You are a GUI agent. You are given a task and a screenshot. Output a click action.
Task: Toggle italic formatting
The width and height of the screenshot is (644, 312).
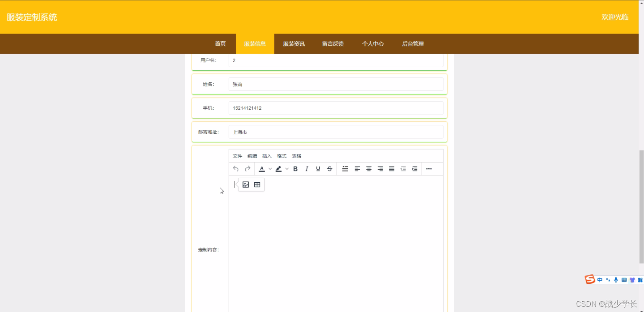pos(307,169)
